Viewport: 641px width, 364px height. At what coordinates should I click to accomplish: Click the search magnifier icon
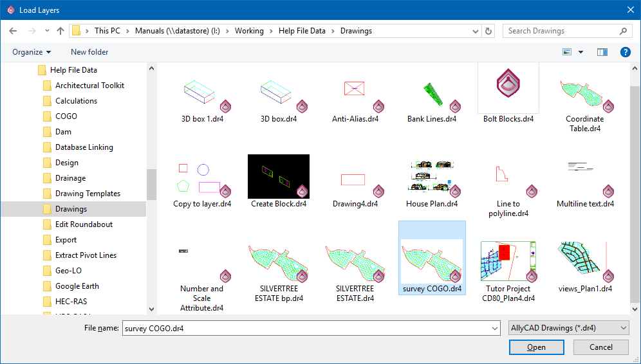click(623, 31)
